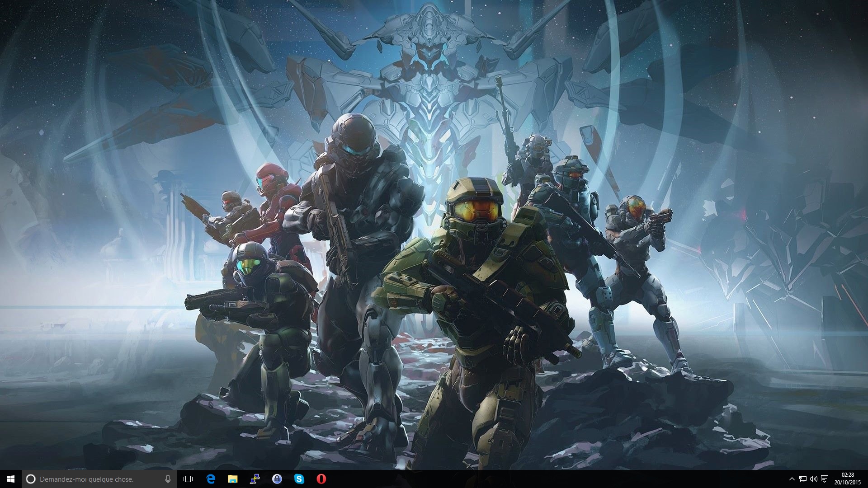
Task: Launch Microsoft Edge from the taskbar
Action: pos(211,479)
